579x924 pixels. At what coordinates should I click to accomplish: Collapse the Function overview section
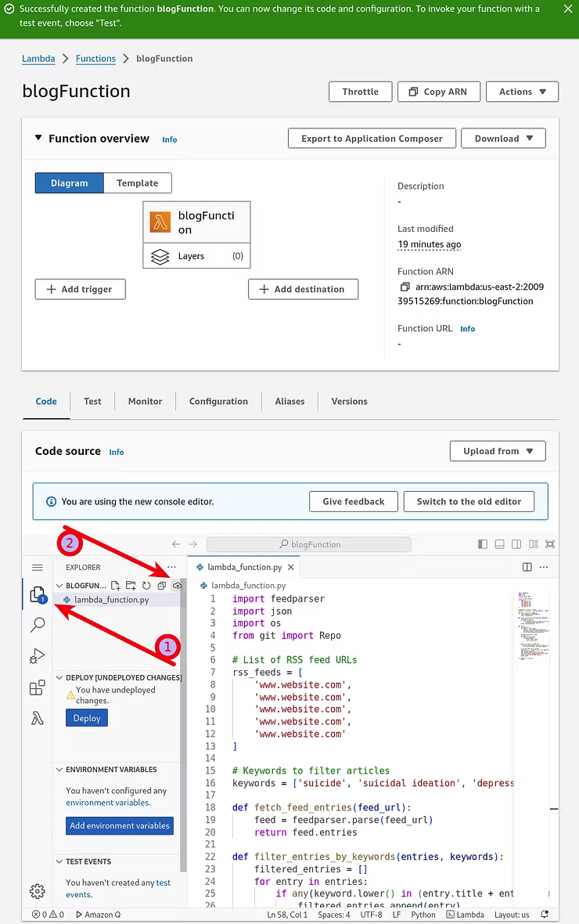(x=38, y=138)
